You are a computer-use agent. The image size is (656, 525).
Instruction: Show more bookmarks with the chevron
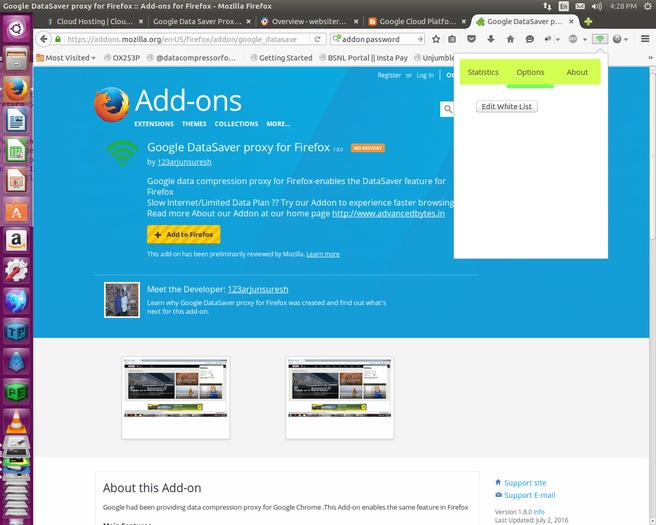pos(651,58)
